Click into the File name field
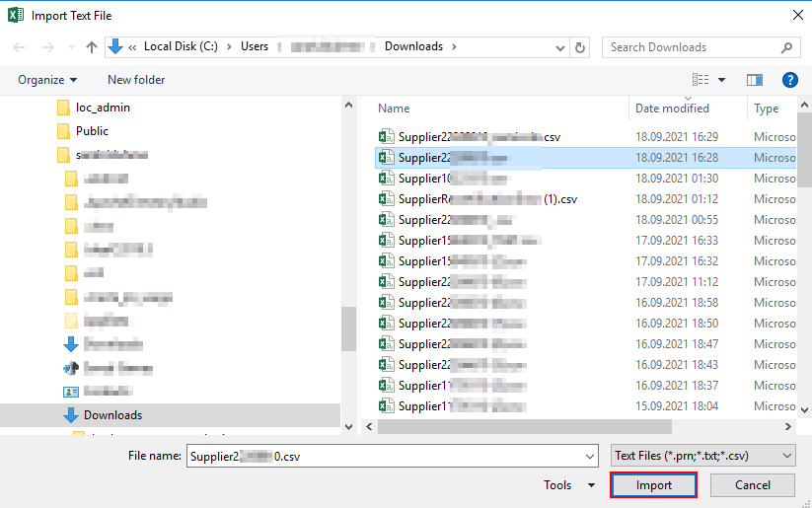The width and height of the screenshot is (812, 508). tap(390, 456)
